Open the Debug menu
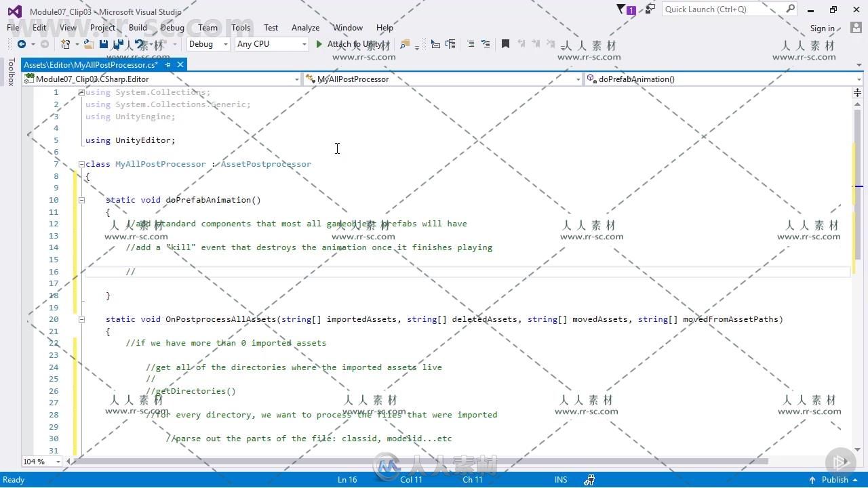The width and height of the screenshot is (868, 488). click(172, 28)
